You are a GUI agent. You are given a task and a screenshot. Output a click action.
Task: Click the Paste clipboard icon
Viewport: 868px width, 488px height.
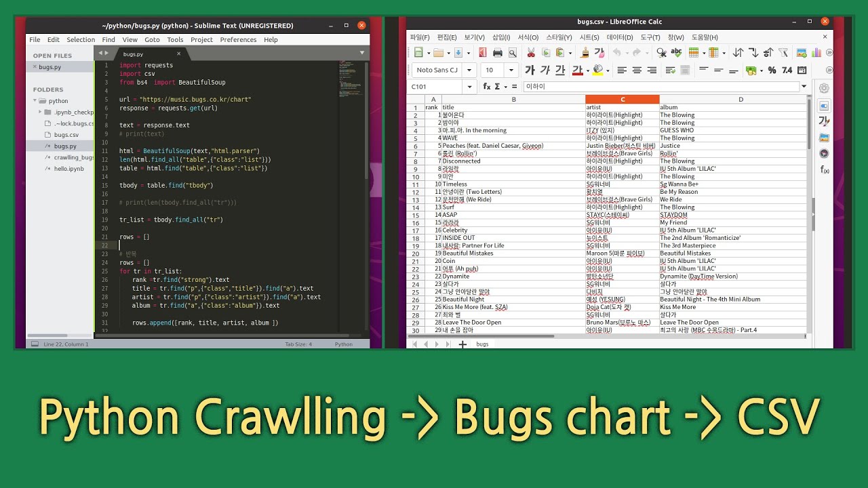coord(560,52)
